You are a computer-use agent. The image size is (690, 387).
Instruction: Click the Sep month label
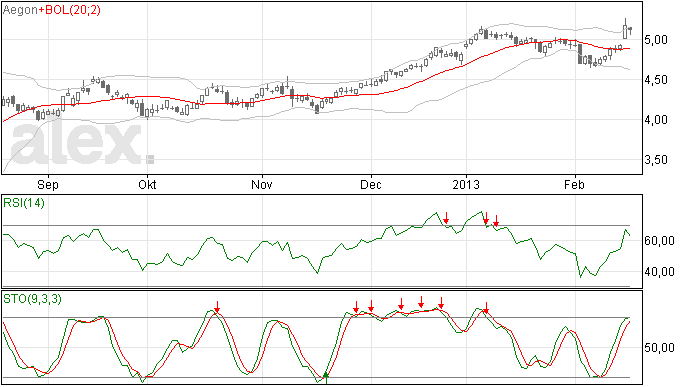click(48, 184)
